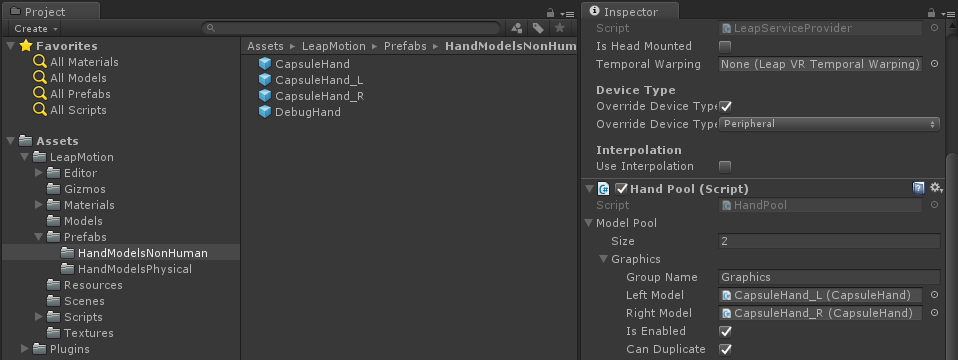Viewport: 958px width, 360px height.
Task: Click the All Scripts search icon
Action: pos(40,109)
